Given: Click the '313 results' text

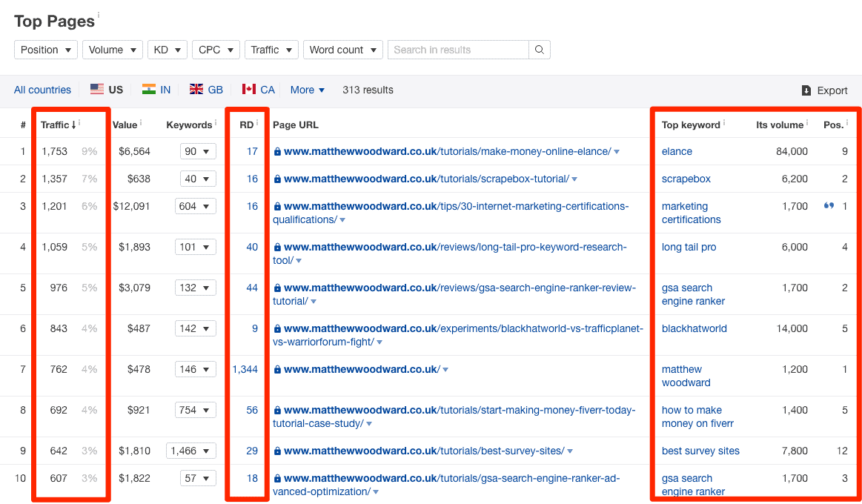Looking at the screenshot, I should [x=368, y=90].
